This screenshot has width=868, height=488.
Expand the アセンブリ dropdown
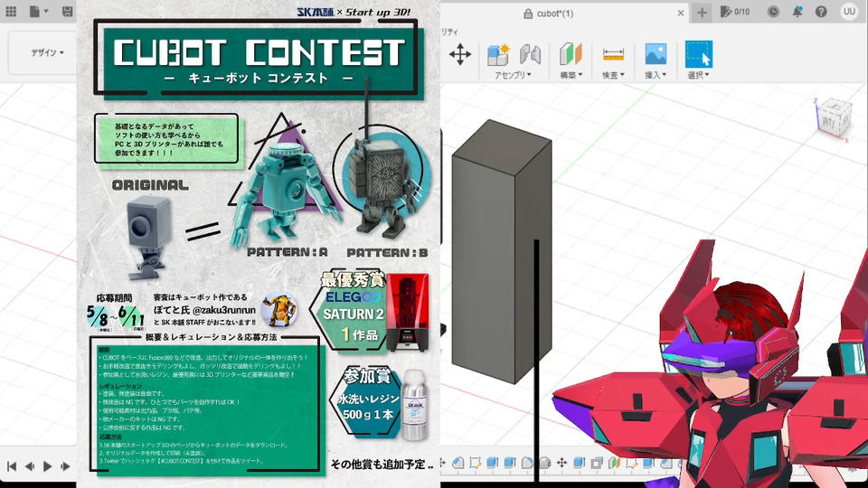pos(513,75)
